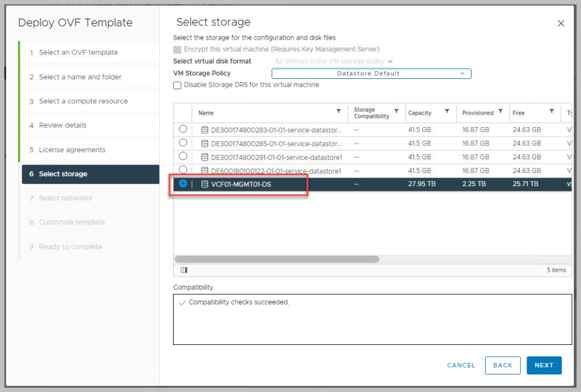The width and height of the screenshot is (581, 392).
Task: Click the Provisioned column filter icon
Action: pos(500,111)
